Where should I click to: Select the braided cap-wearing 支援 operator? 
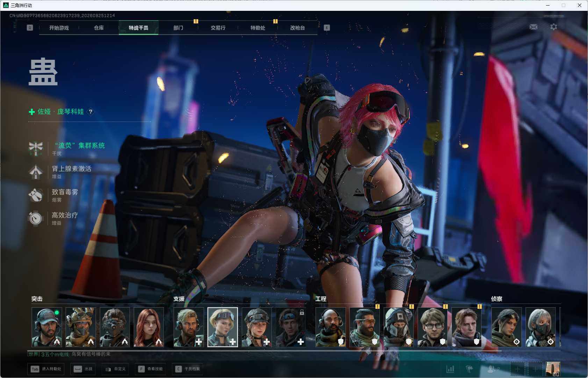(257, 327)
